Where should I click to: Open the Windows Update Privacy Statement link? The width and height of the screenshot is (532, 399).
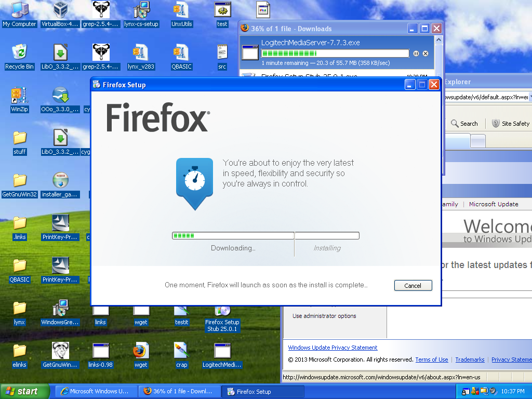click(332, 348)
